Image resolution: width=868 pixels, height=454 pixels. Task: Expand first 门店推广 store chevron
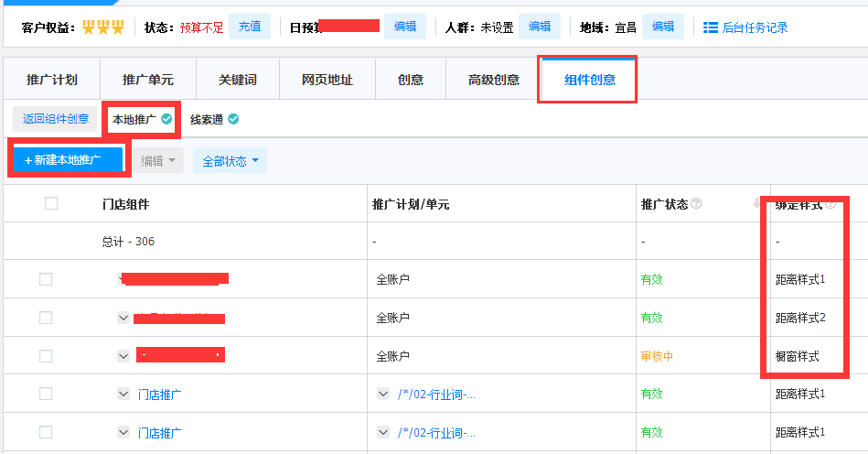[x=123, y=395]
